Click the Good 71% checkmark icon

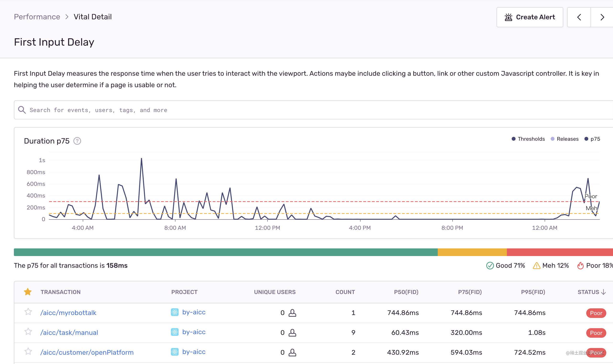[490, 266]
